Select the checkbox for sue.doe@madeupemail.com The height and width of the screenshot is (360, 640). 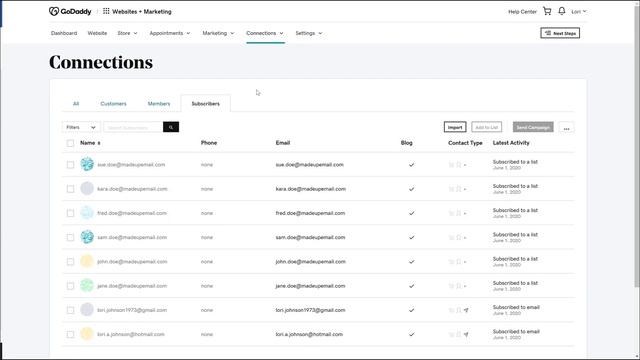[x=70, y=165]
